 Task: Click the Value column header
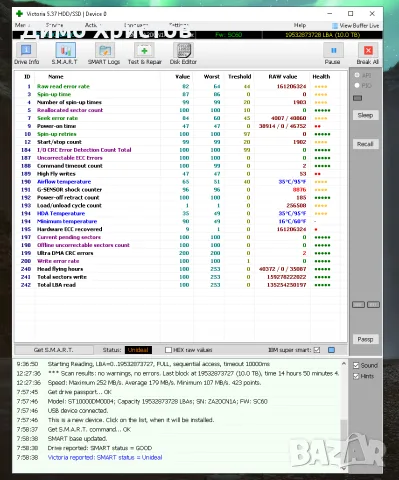(x=182, y=77)
